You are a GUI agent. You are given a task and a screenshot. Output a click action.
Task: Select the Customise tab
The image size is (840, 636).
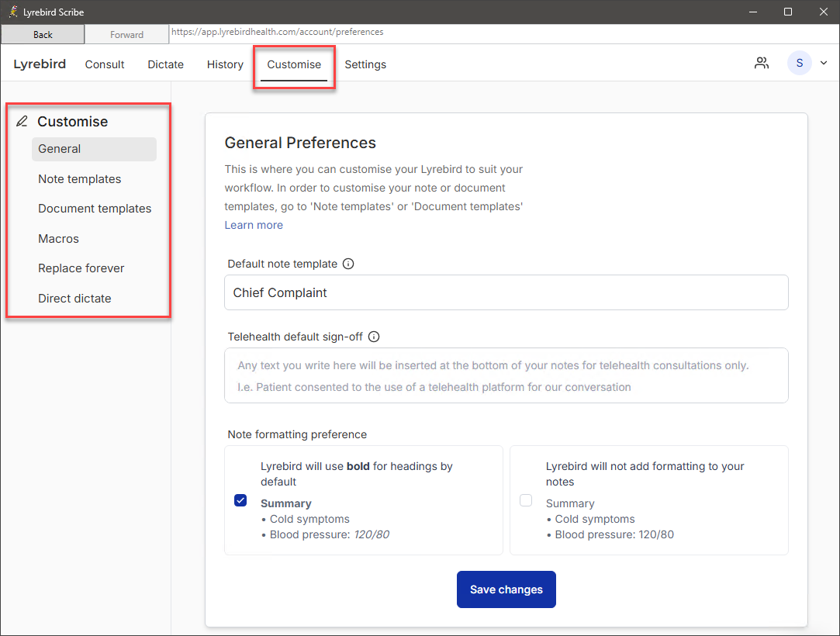click(x=294, y=64)
